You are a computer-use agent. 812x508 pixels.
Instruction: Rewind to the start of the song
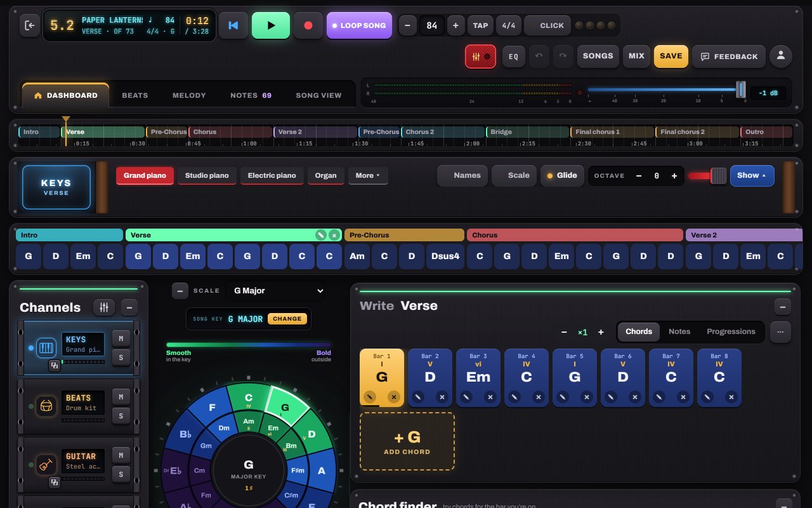coord(233,25)
